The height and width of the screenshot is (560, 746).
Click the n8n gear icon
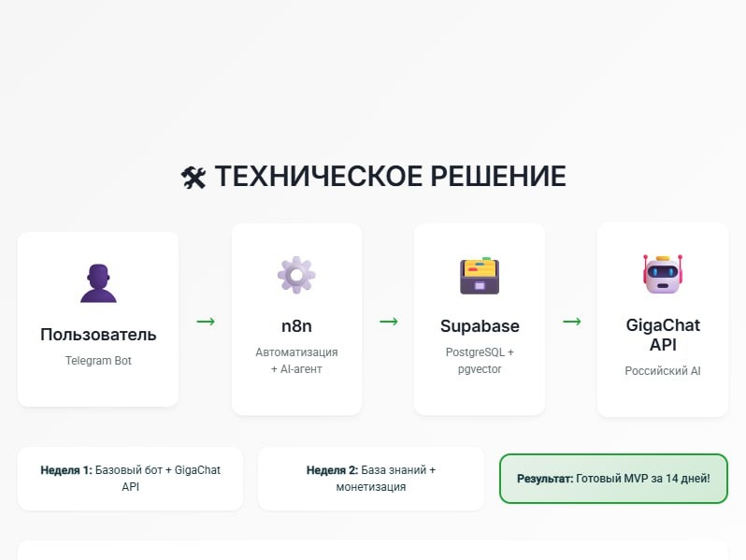tap(296, 275)
